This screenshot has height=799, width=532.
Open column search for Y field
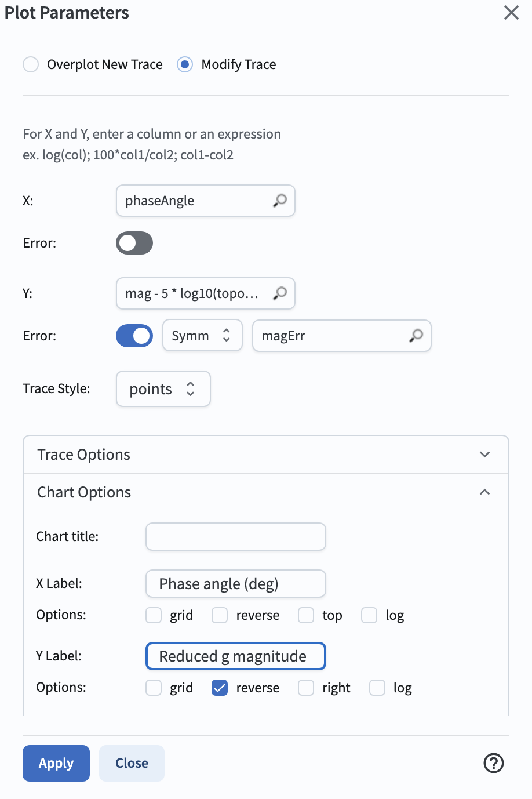click(280, 293)
